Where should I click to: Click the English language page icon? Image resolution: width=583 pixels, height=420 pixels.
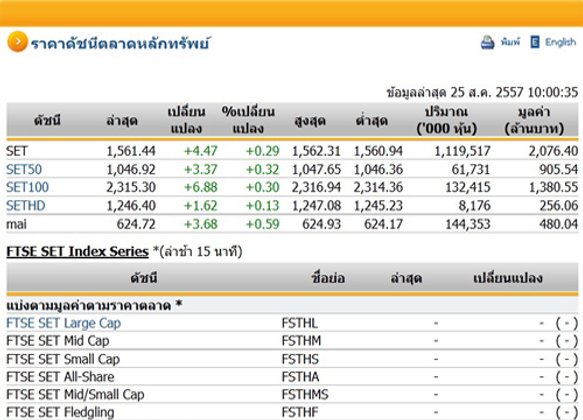click(x=535, y=42)
